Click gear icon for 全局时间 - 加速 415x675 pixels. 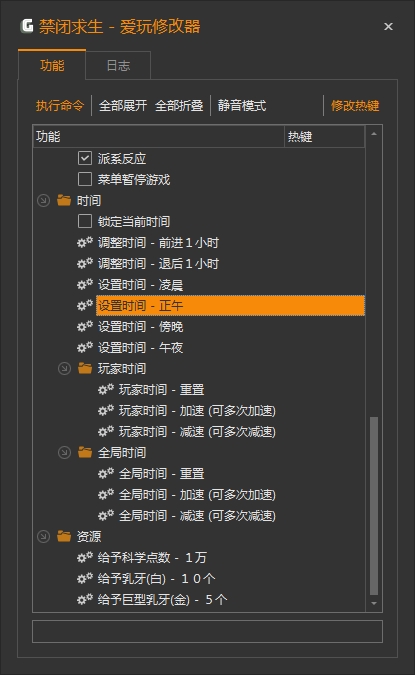(x=106, y=495)
